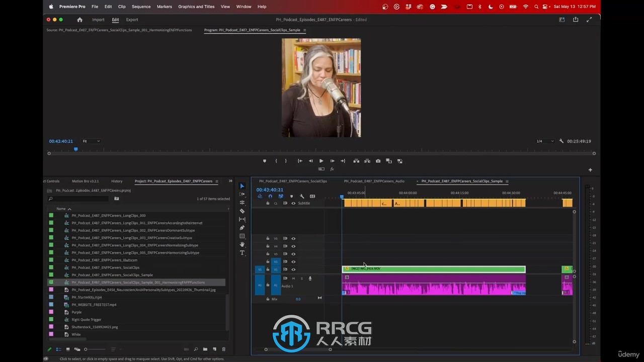Image resolution: width=644 pixels, height=362 pixels.
Task: Open the Fit zoom level dropdown
Action: [91, 141]
